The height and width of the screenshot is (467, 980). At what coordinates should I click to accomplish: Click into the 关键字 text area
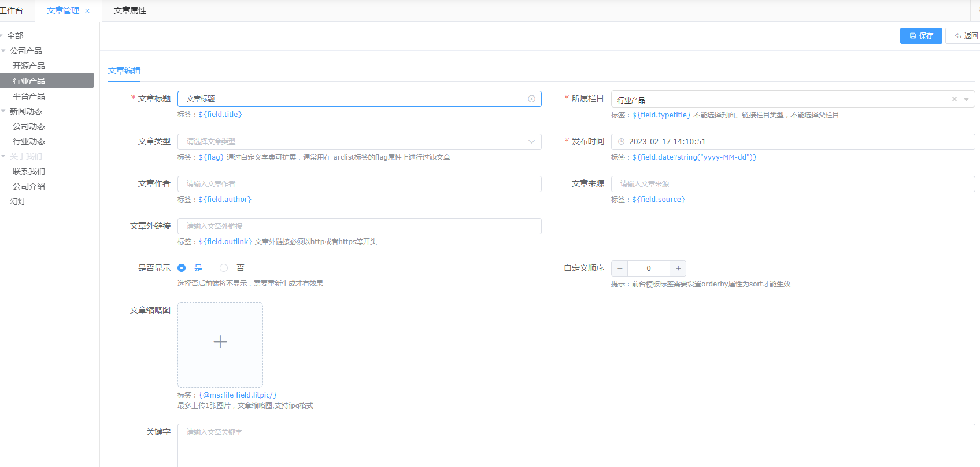click(x=575, y=444)
